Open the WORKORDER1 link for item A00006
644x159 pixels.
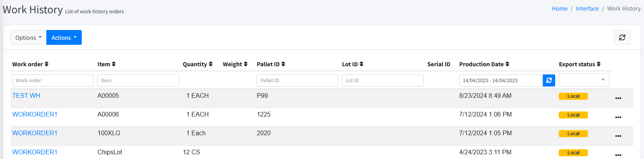(x=35, y=114)
